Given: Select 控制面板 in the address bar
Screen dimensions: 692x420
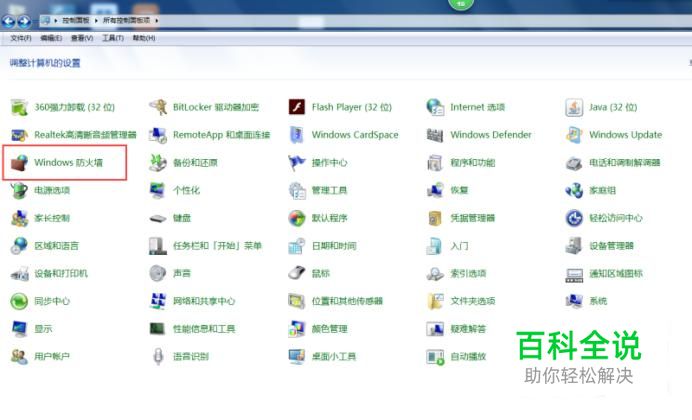Looking at the screenshot, I should click(x=75, y=20).
